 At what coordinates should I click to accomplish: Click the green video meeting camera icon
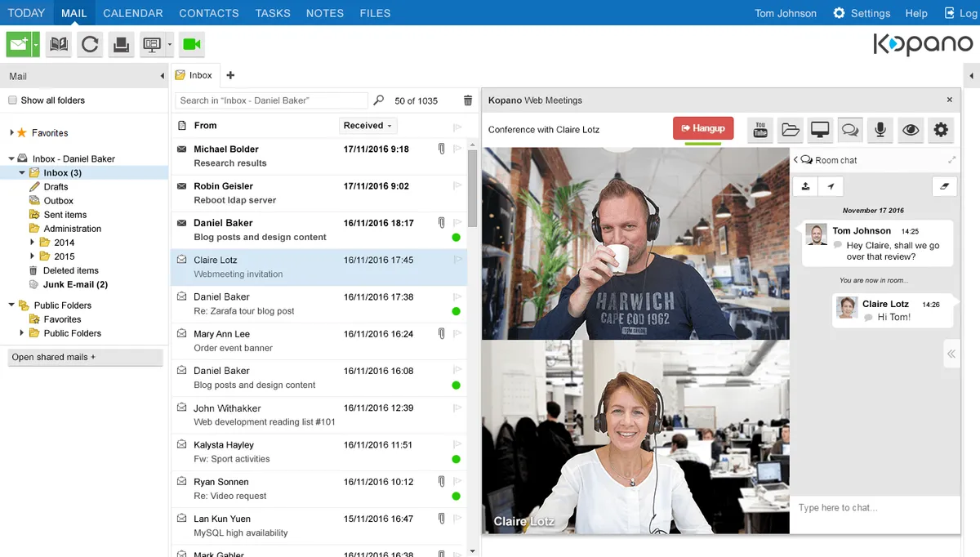point(192,44)
